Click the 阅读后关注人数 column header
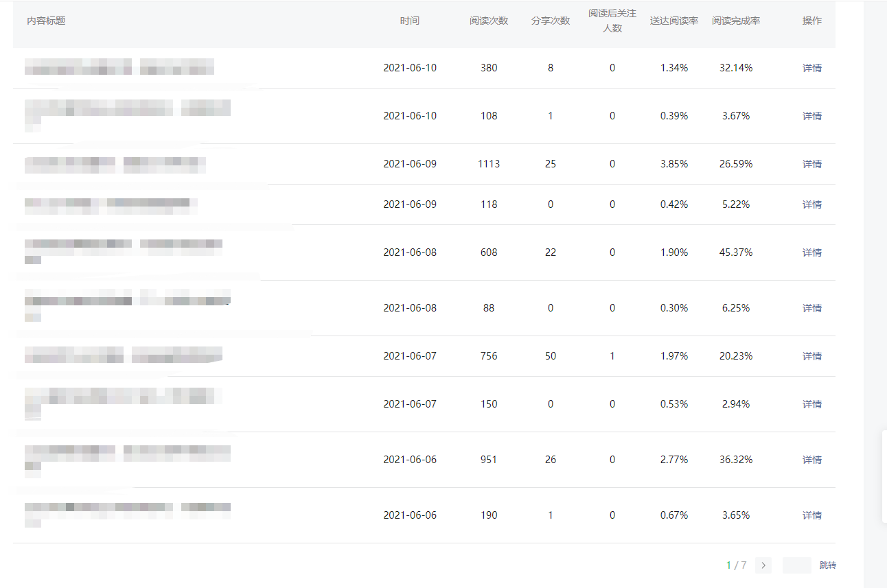This screenshot has width=887, height=588. (x=612, y=21)
